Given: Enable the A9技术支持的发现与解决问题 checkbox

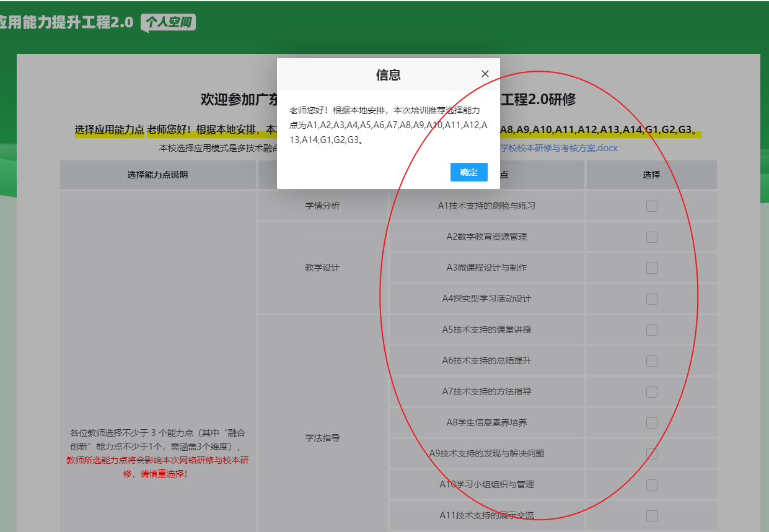Looking at the screenshot, I should click(652, 454).
